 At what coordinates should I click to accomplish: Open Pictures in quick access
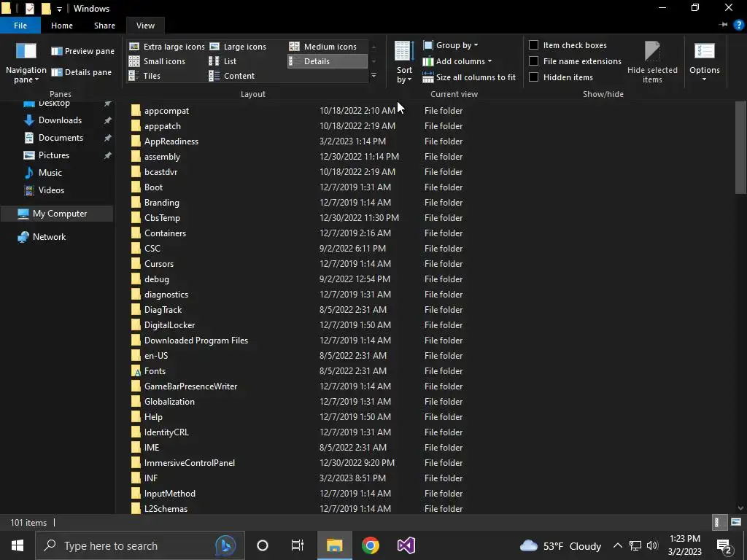(x=54, y=155)
